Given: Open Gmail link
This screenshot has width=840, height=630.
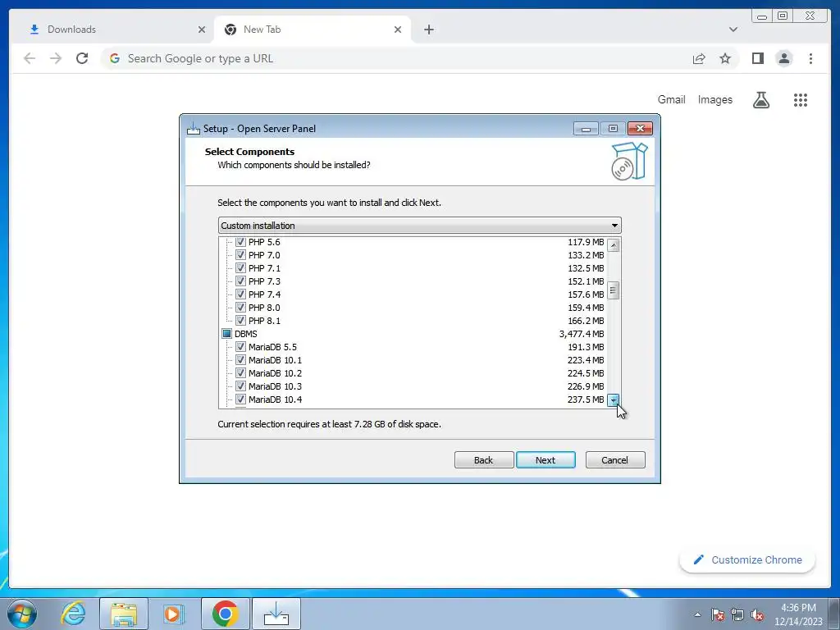Looking at the screenshot, I should 671,99.
